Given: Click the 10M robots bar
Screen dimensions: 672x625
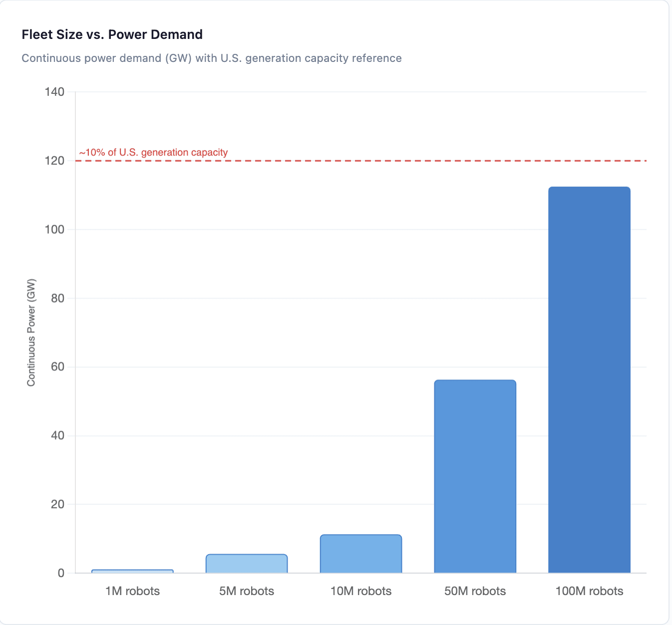Looking at the screenshot, I should [x=360, y=554].
